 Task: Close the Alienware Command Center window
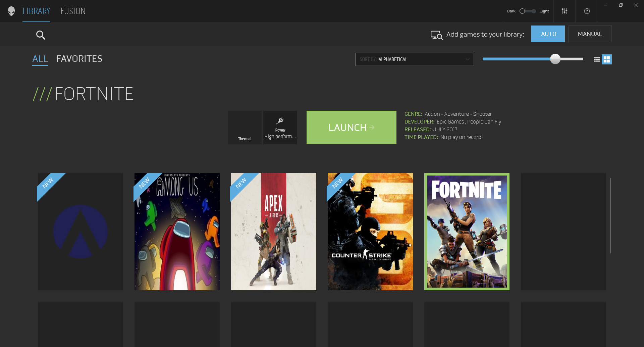click(x=636, y=5)
